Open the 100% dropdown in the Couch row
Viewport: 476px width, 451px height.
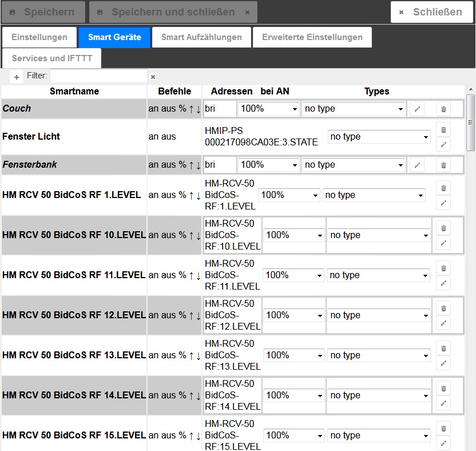click(269, 109)
